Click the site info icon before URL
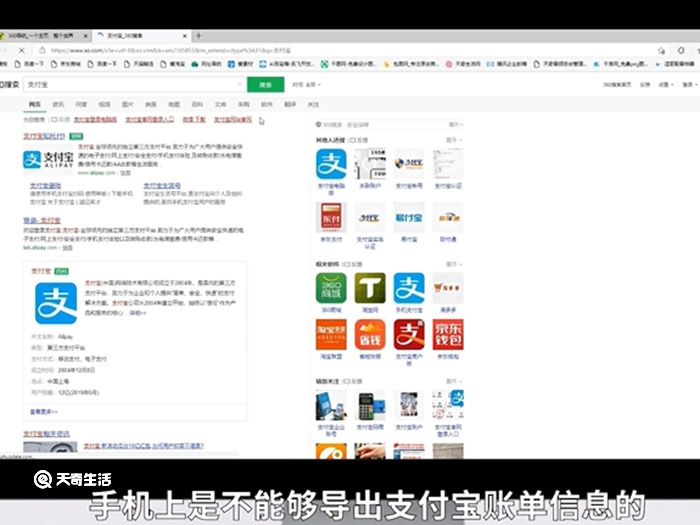700x525 pixels. pos(42,50)
